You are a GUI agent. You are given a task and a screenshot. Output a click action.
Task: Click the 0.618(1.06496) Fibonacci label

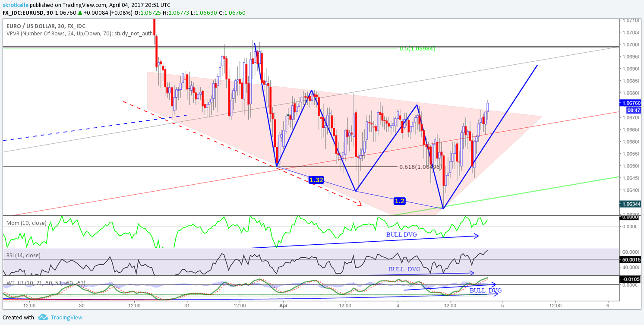click(420, 167)
